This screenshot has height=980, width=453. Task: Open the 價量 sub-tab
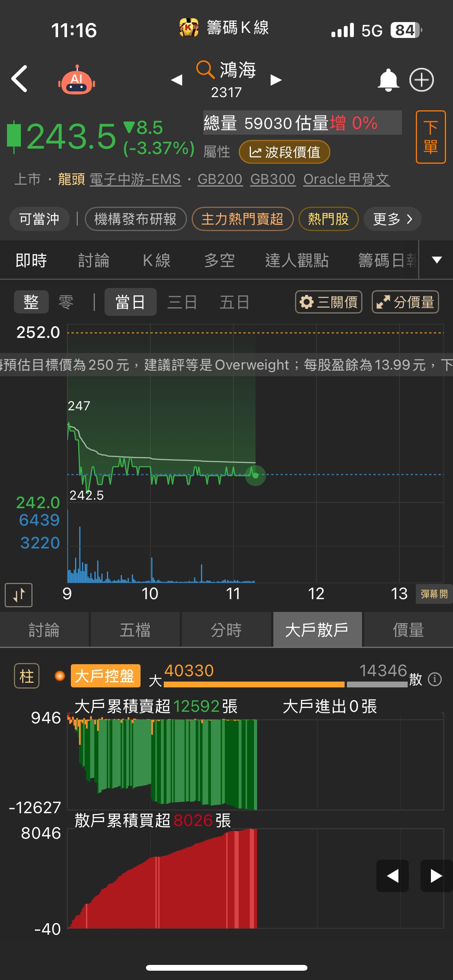pos(408,630)
